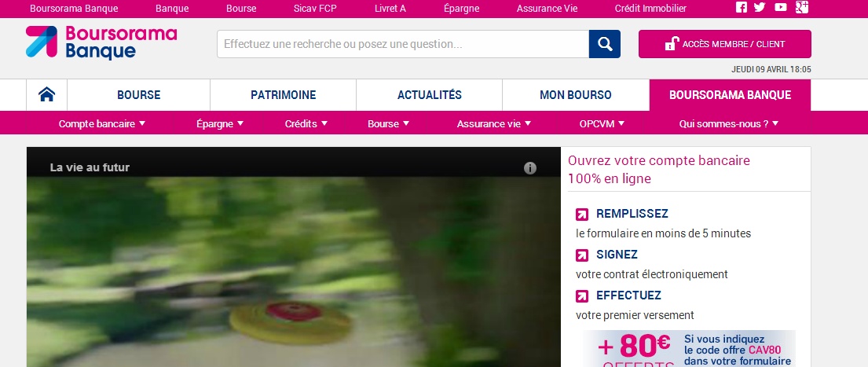This screenshot has width=868, height=367.
Task: Go to the home house icon
Action: pos(46,94)
